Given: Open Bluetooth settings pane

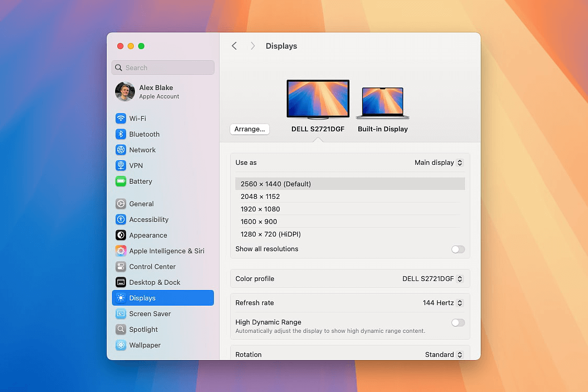Looking at the screenshot, I should pos(163,135).
